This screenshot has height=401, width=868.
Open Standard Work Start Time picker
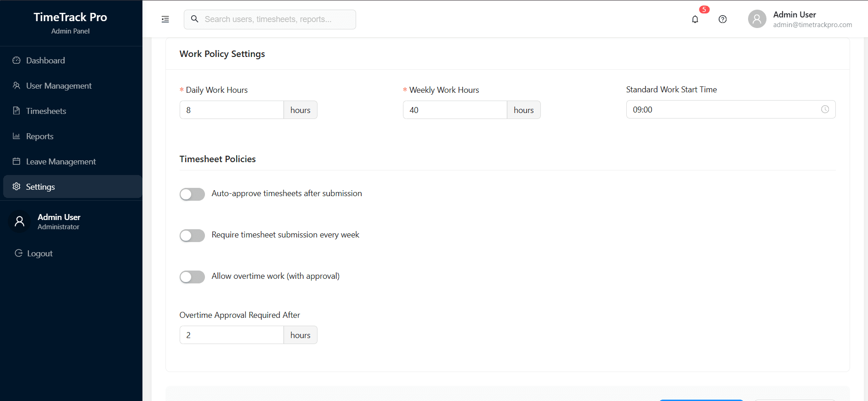point(731,109)
